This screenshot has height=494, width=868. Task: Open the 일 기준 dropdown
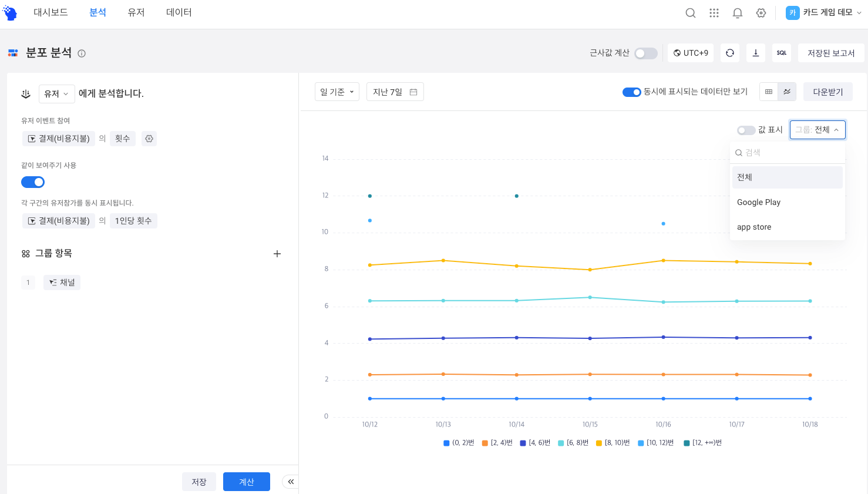(x=337, y=92)
